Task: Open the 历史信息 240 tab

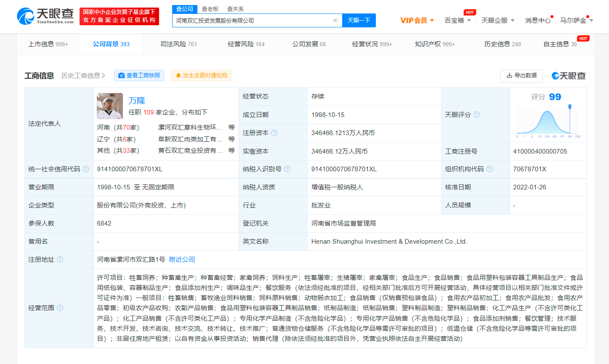Action: (503, 44)
